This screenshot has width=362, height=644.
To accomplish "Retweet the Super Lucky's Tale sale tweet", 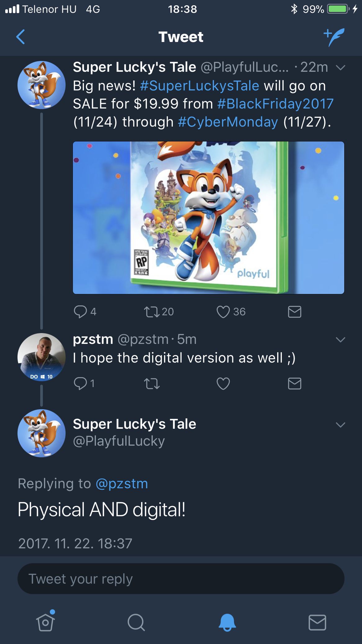I will (152, 312).
